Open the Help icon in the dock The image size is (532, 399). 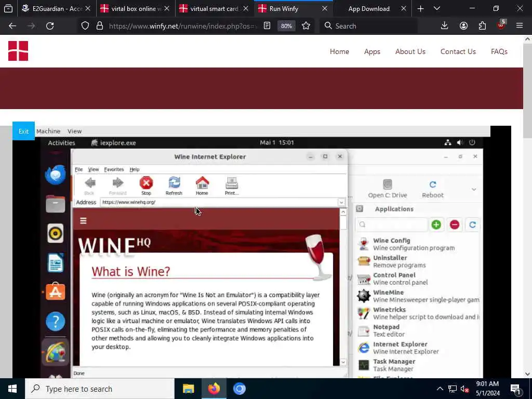[55, 321]
